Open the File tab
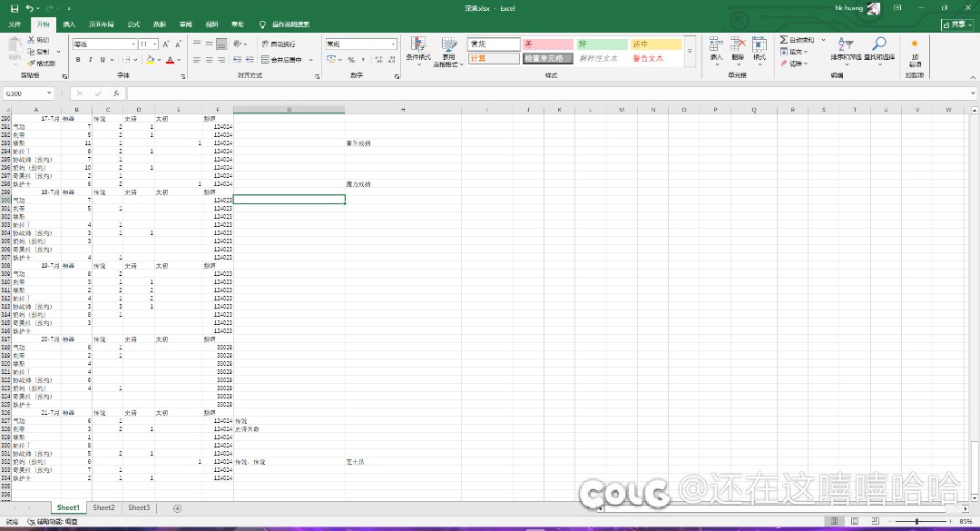980x531 pixels. (x=15, y=25)
